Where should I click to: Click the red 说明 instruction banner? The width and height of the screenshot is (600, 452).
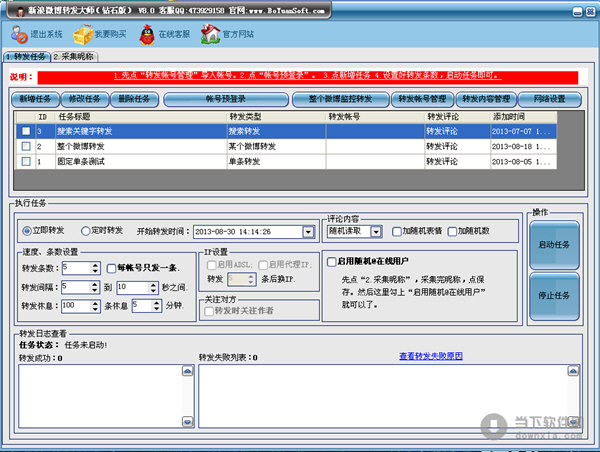[308, 77]
